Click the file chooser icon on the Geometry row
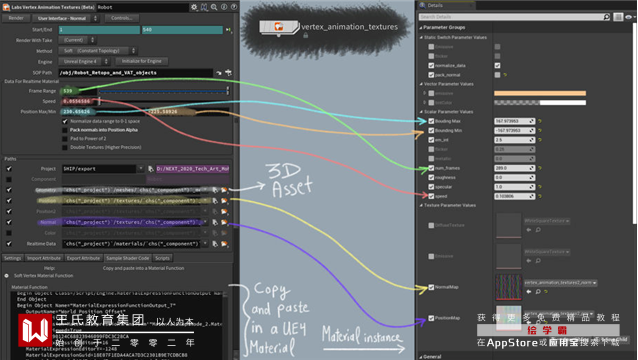 215,190
